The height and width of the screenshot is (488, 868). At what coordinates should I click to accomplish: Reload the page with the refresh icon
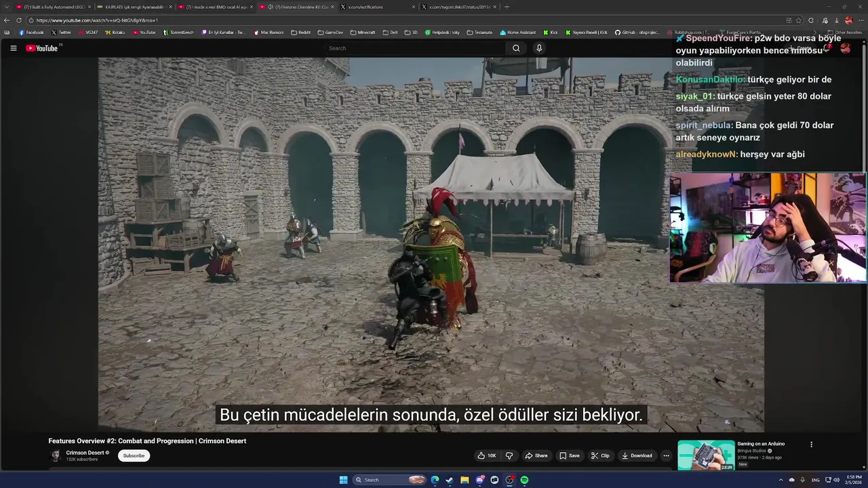tap(19, 20)
